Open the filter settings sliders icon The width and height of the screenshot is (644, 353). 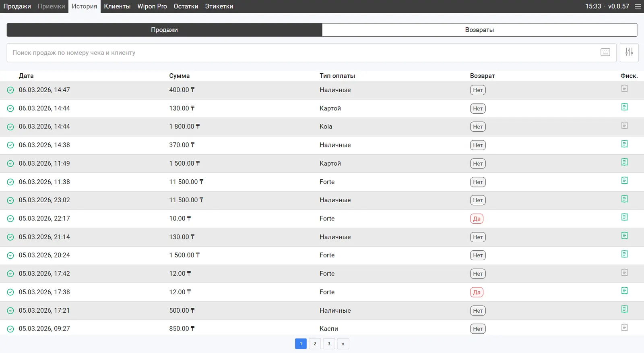[629, 52]
